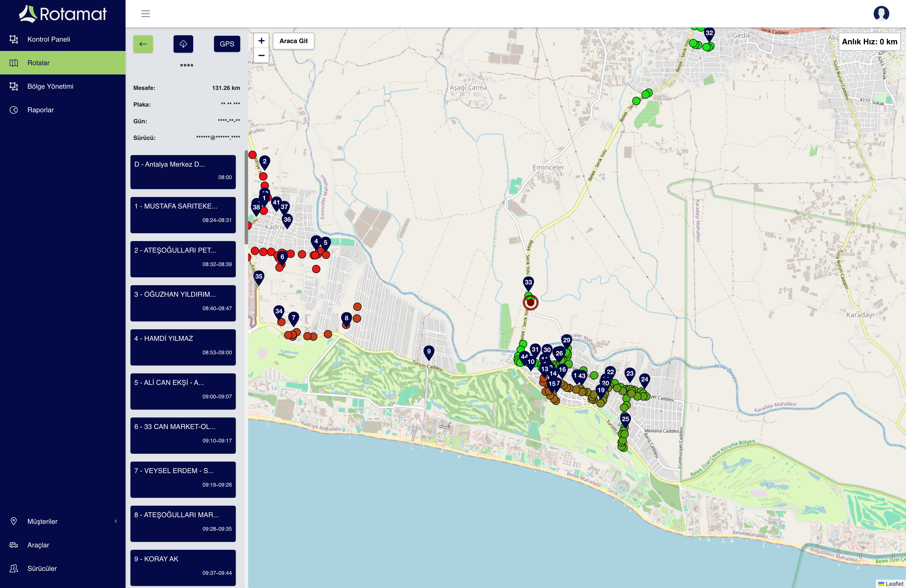Click map marker number 26
The image size is (906, 588).
tap(559, 354)
